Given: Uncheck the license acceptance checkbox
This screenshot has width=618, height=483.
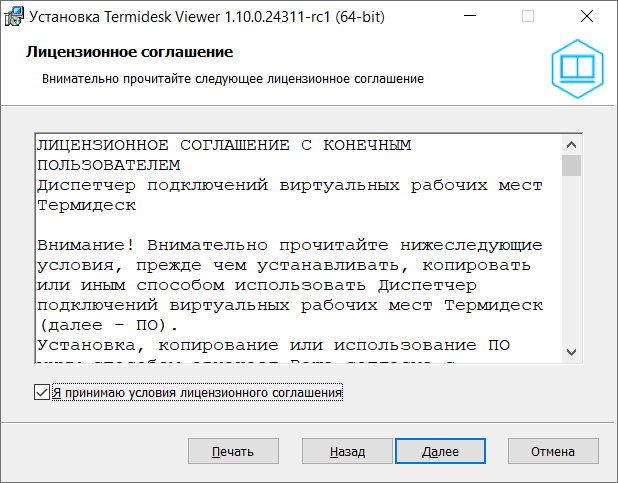Looking at the screenshot, I should 41,393.
